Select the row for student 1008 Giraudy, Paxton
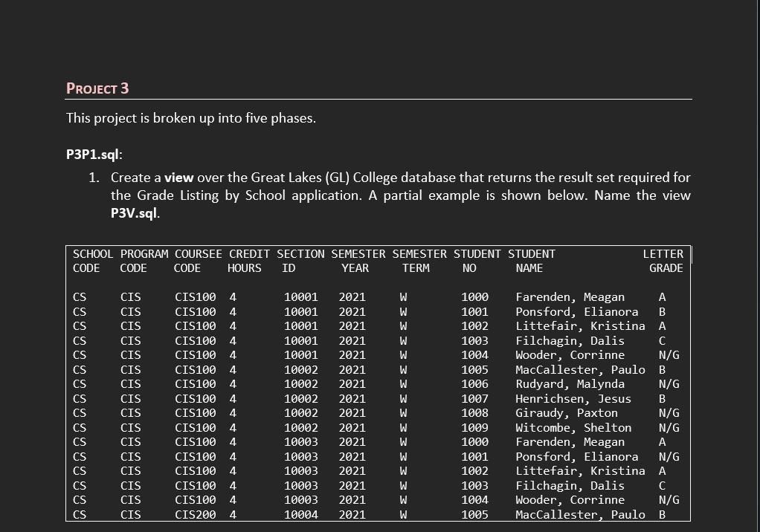Image resolution: width=760 pixels, height=532 pixels. click(x=372, y=413)
